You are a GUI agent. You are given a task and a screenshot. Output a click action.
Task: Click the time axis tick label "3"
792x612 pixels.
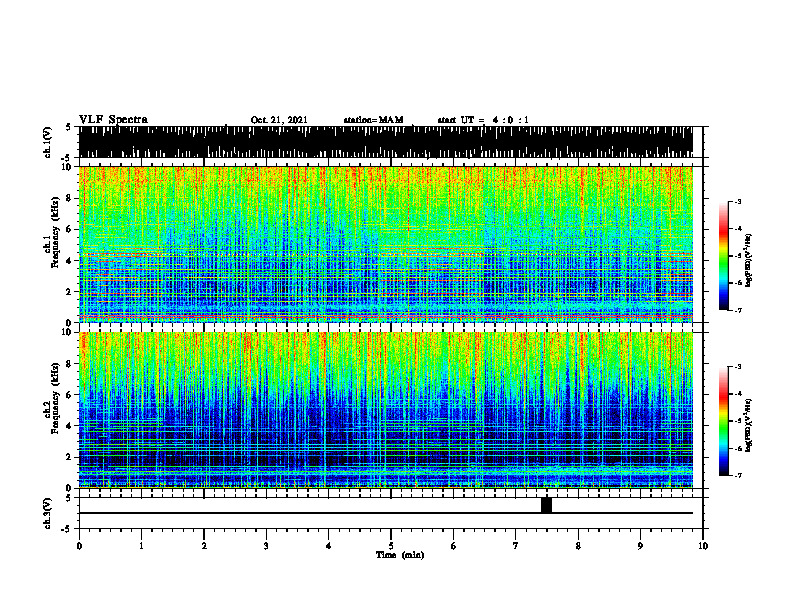point(266,546)
